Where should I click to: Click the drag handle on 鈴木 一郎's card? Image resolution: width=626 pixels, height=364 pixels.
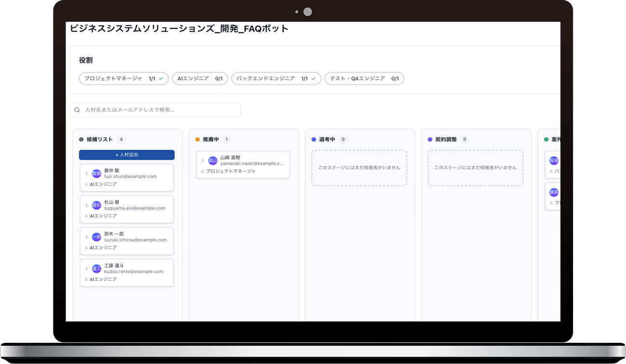pyautogui.click(x=87, y=237)
